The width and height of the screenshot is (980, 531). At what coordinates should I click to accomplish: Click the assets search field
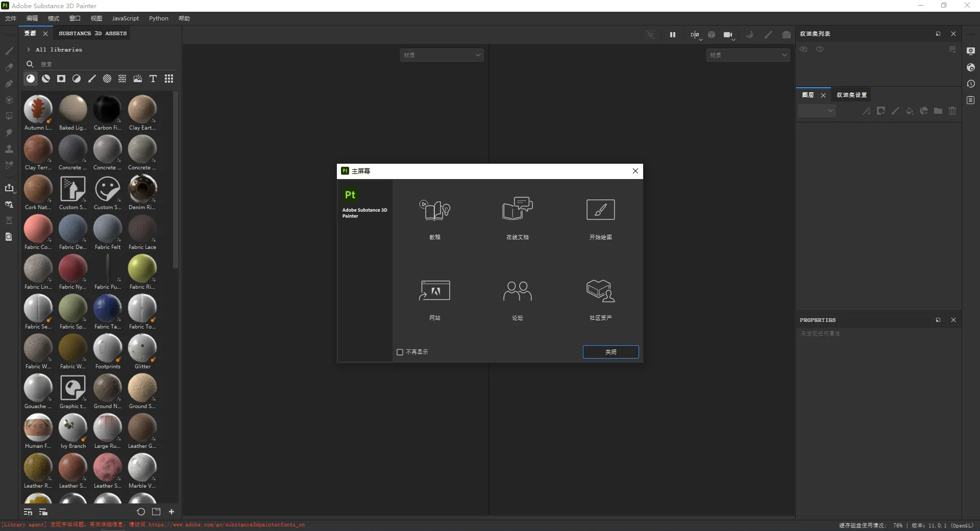point(102,64)
